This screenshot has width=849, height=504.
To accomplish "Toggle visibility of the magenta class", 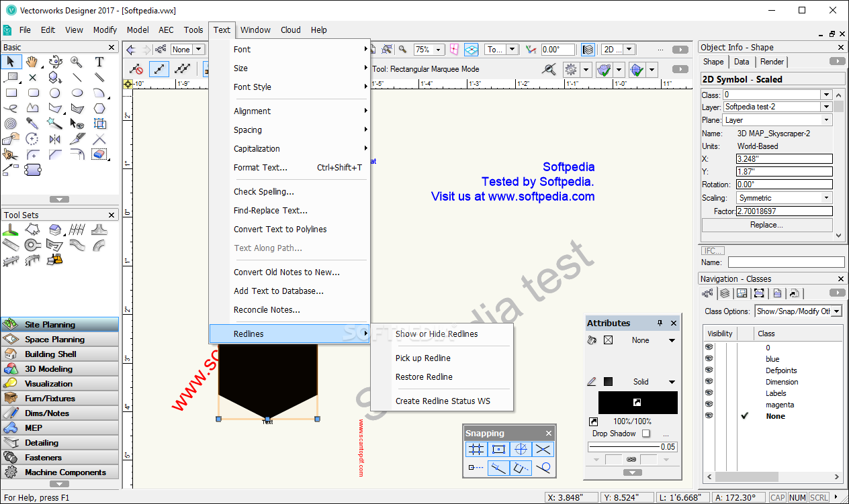I will (x=709, y=405).
